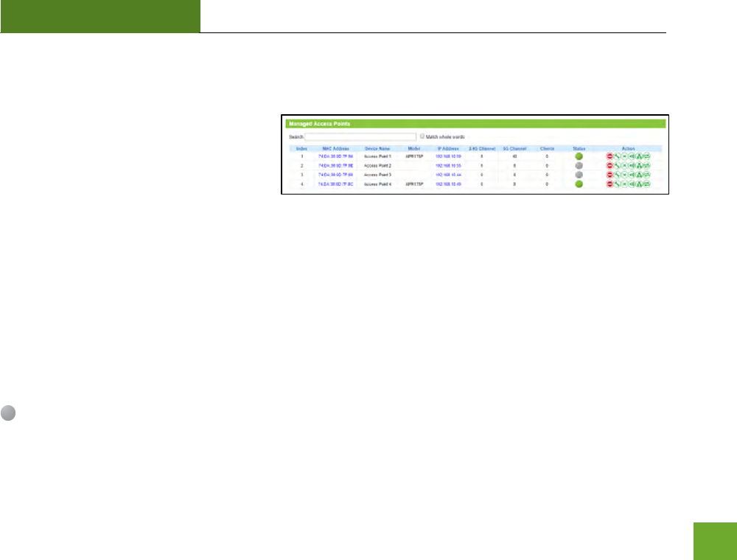Click gray status dot of Access Point 3
This screenshot has height=560, width=737.
(x=579, y=175)
